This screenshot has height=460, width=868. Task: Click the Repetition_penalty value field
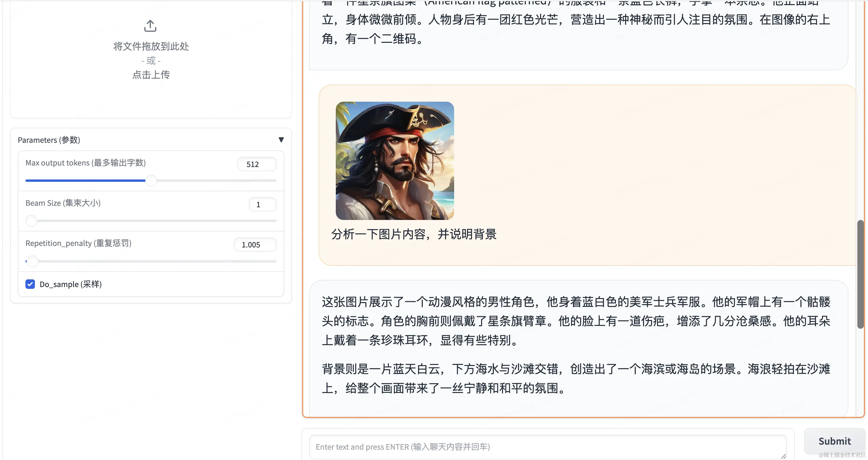[255, 245]
